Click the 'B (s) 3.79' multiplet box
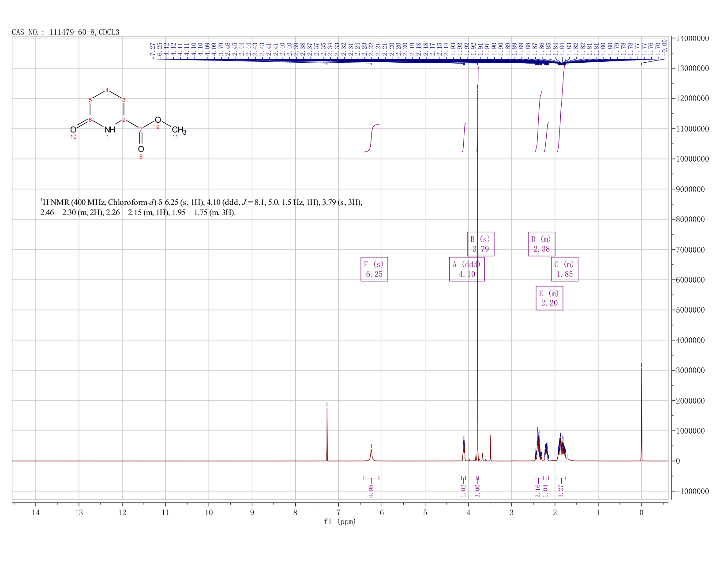The image size is (728, 563). (x=480, y=244)
